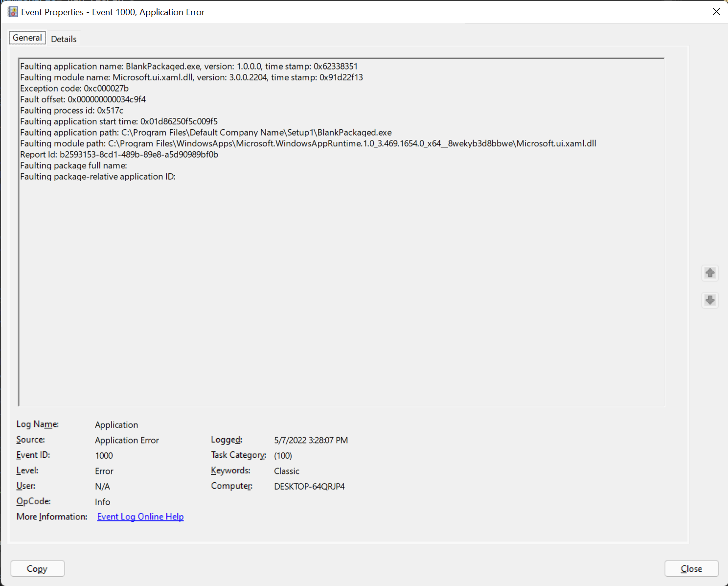Switch to the Details tab
The width and height of the screenshot is (728, 586).
pos(64,38)
